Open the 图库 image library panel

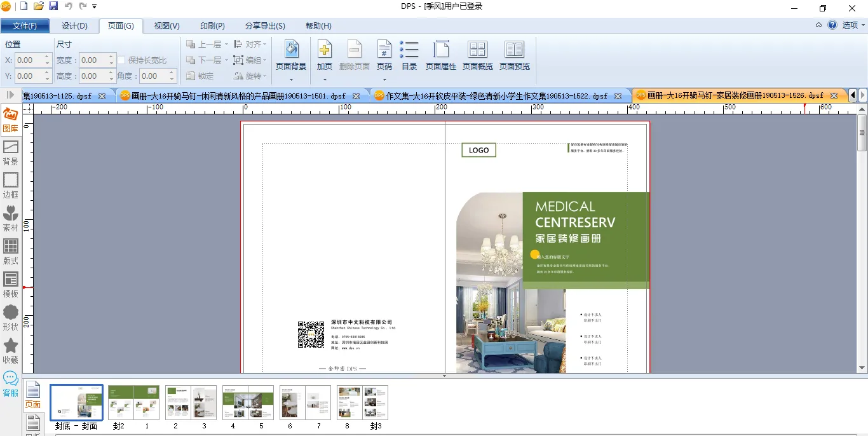pos(11,119)
